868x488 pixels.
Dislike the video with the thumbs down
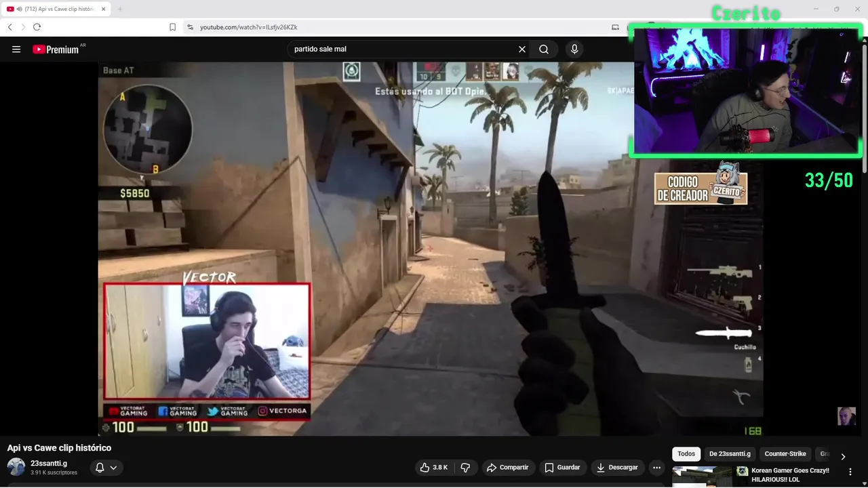tap(465, 468)
